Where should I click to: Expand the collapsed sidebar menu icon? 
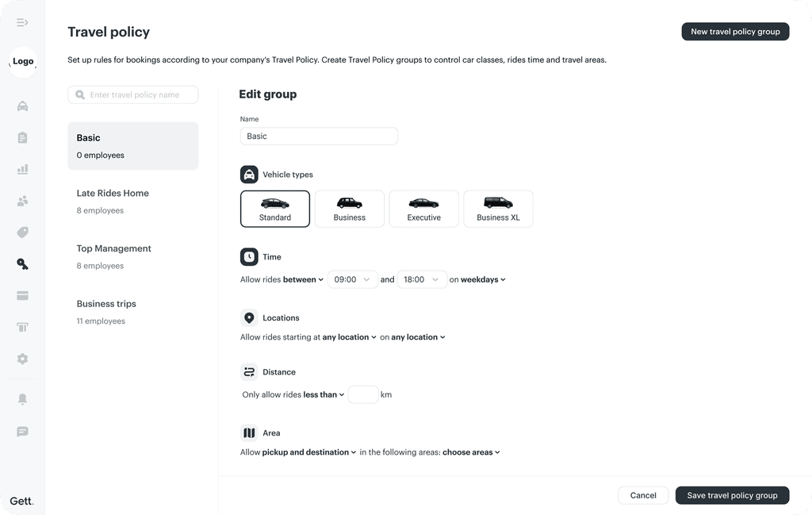tap(22, 22)
